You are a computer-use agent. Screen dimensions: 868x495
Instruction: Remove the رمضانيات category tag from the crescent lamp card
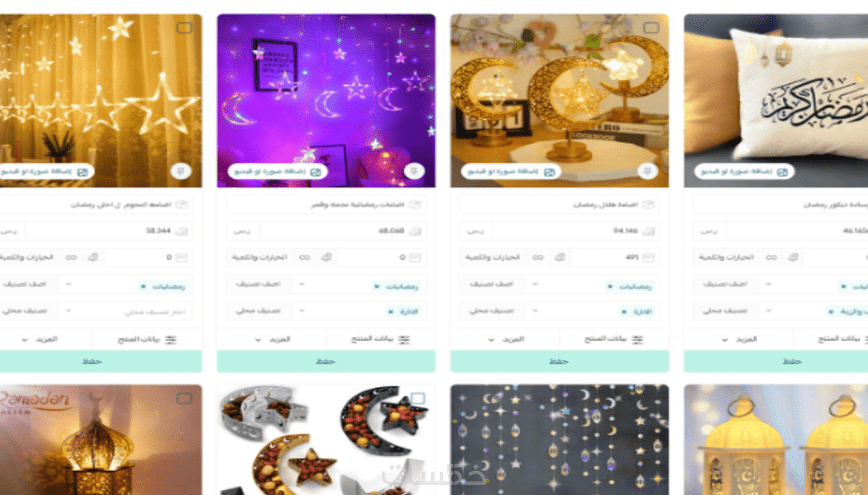(x=610, y=286)
